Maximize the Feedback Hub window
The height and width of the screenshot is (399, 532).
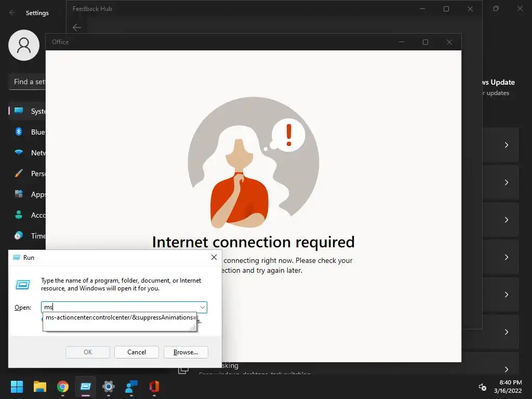pos(446,9)
